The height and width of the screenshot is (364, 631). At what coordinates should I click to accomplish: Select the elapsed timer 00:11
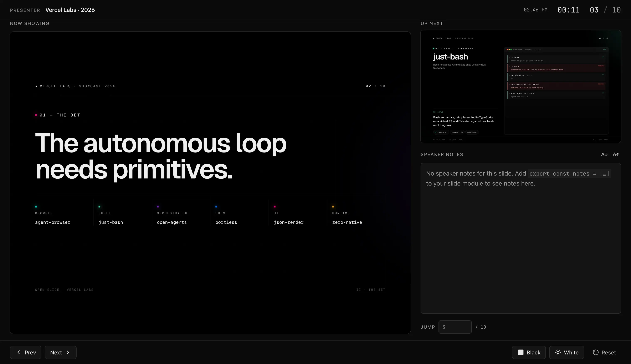[569, 10]
